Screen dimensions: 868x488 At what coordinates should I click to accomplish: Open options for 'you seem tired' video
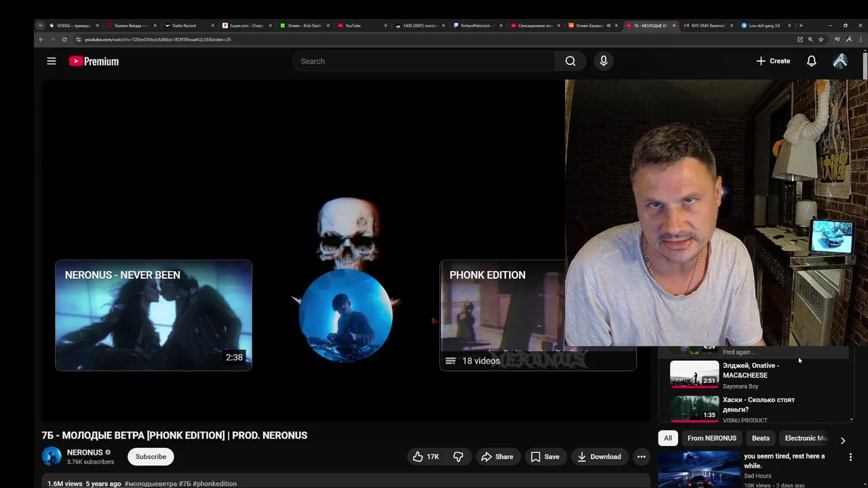click(850, 457)
